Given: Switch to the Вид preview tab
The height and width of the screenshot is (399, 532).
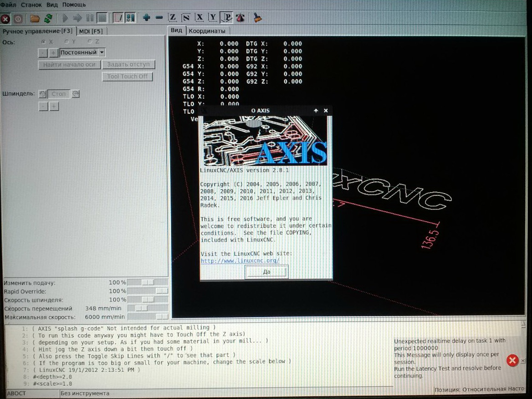Looking at the screenshot, I should pyautogui.click(x=176, y=31).
